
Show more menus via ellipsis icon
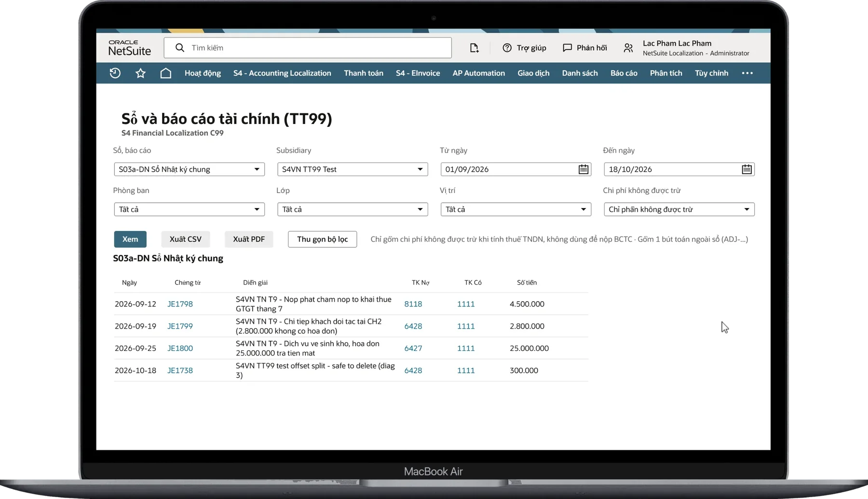point(747,73)
